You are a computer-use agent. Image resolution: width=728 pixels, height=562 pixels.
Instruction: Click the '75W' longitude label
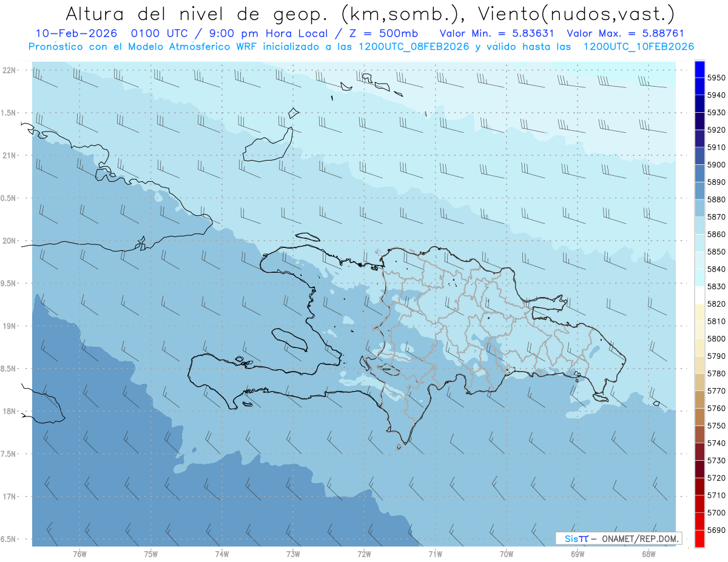click(151, 554)
